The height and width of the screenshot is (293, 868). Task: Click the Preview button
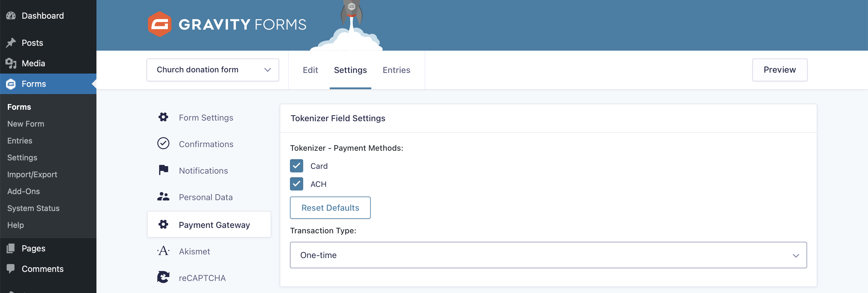779,70
